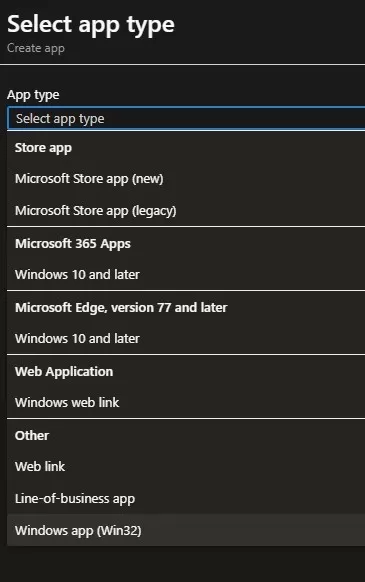The height and width of the screenshot is (582, 365).
Task: Select Microsoft Store app (legacy) option
Action: 186,210
